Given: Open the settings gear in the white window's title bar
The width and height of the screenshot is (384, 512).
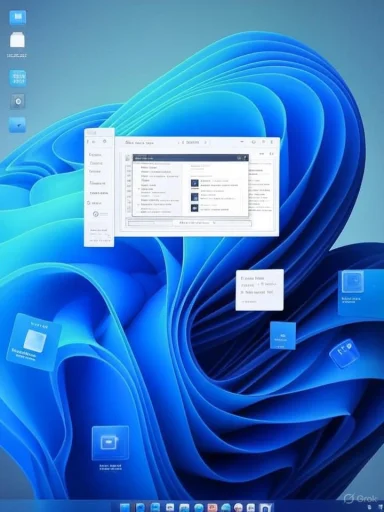Looking at the screenshot, I should [254, 142].
